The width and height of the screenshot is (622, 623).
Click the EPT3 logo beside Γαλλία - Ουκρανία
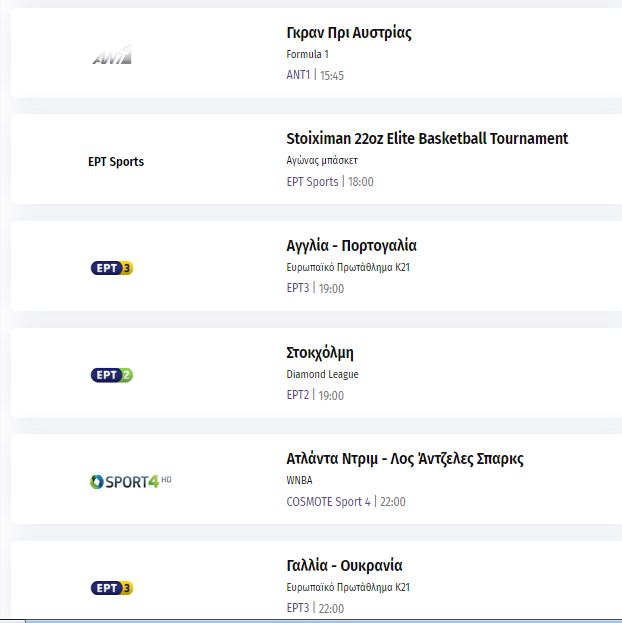[112, 588]
